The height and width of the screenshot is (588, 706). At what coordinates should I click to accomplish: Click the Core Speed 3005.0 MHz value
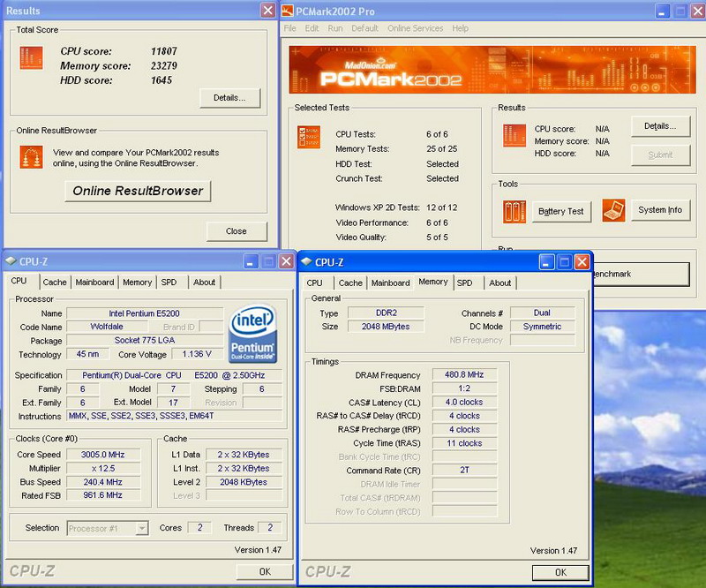[103, 455]
